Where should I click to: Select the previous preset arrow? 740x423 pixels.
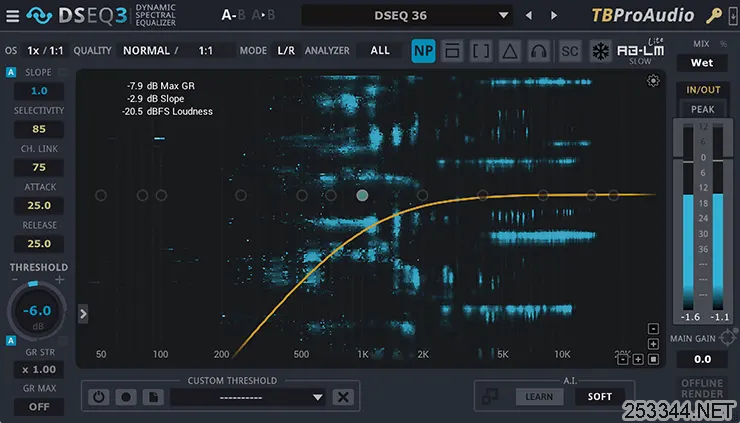tap(529, 16)
